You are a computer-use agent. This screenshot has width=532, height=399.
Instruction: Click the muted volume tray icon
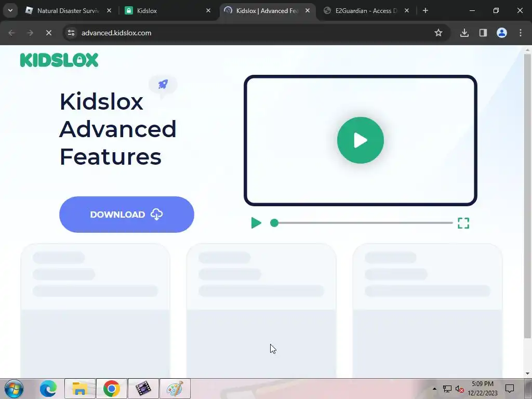pos(460,389)
